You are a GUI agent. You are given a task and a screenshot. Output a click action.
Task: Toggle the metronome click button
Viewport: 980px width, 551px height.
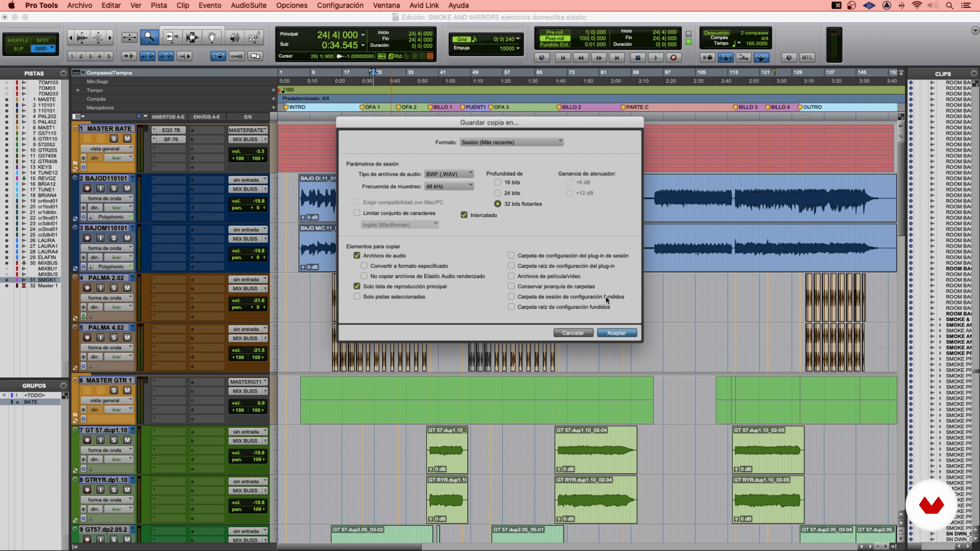pyautogui.click(x=726, y=58)
